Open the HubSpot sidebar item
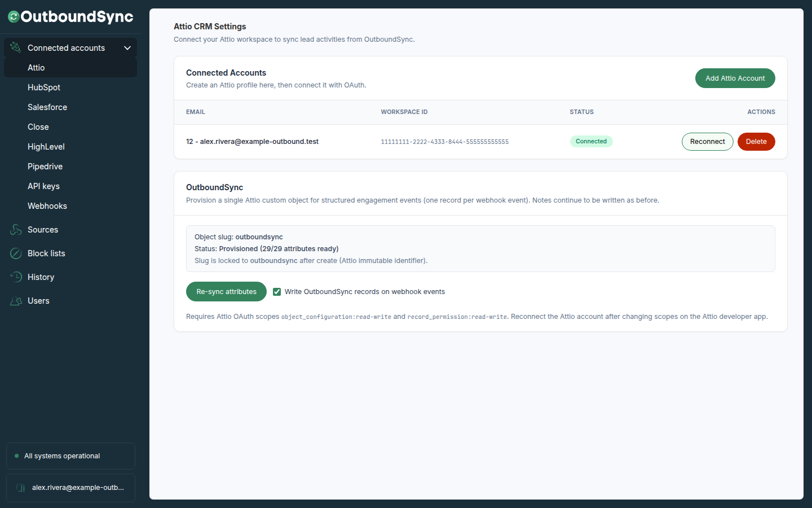 pyautogui.click(x=70, y=87)
